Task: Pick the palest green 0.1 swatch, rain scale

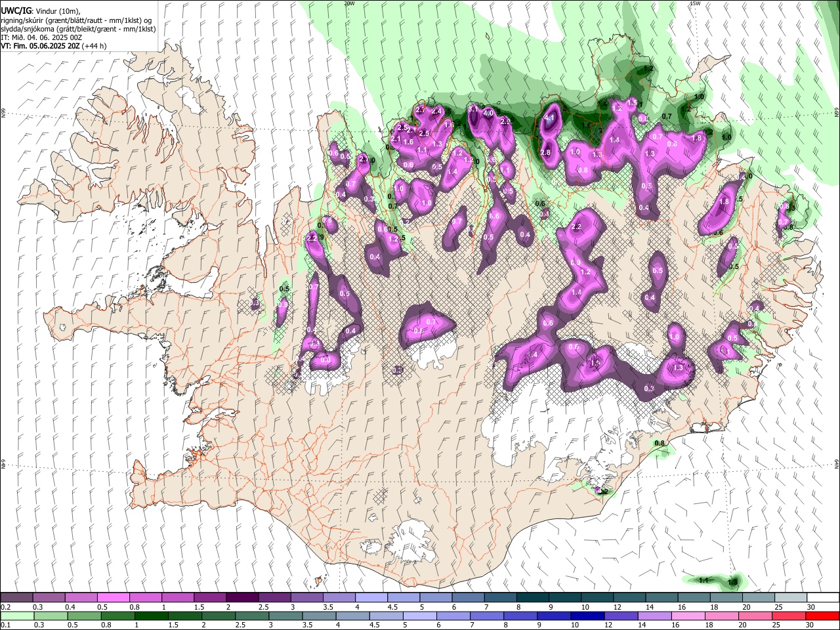Action: [x=17, y=616]
